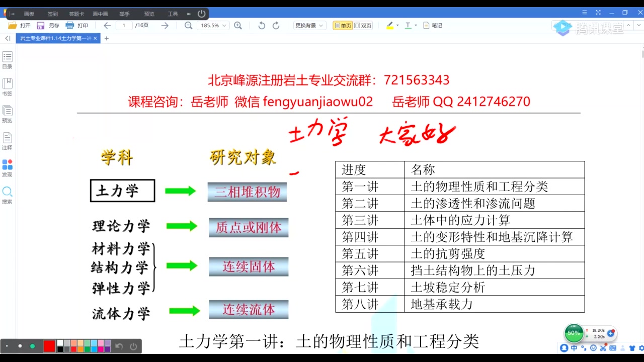Click the 签到 sign-in button
The width and height of the screenshot is (644, 362).
[x=53, y=14]
